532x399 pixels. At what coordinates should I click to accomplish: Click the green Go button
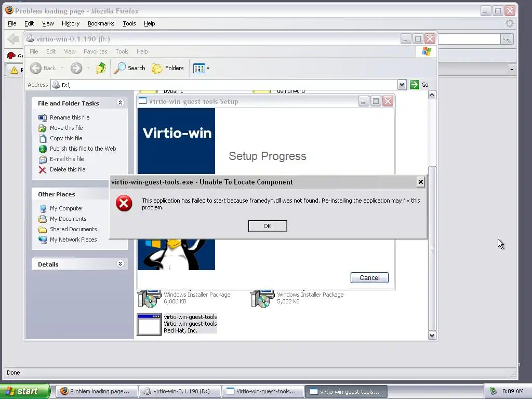[x=419, y=85]
